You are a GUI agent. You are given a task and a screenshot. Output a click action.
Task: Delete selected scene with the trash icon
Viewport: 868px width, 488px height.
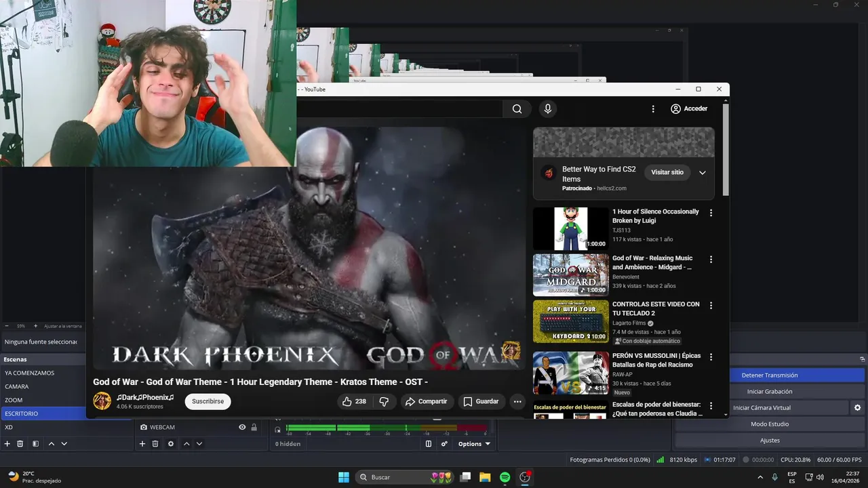click(20, 444)
